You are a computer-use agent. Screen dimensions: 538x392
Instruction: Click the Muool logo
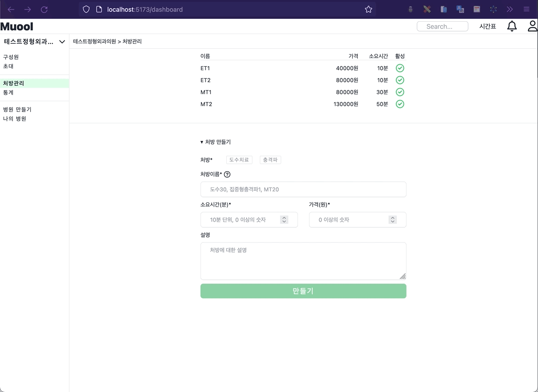(x=17, y=26)
